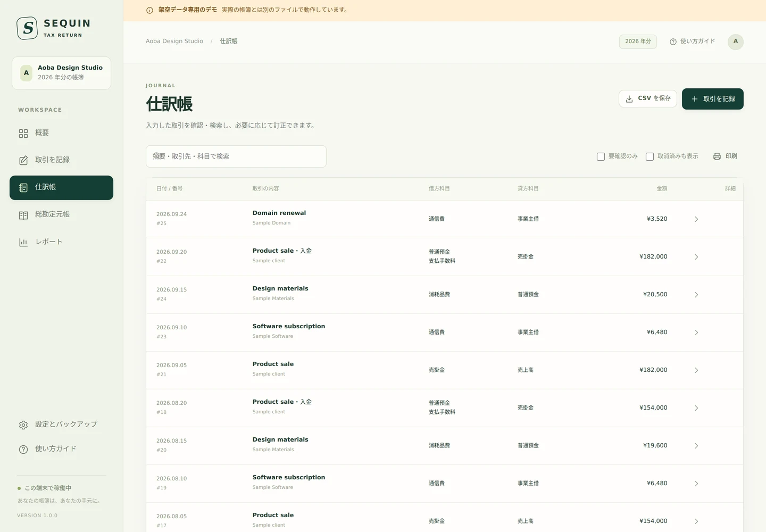Click header help icon beside 使い方ガイド

673,41
